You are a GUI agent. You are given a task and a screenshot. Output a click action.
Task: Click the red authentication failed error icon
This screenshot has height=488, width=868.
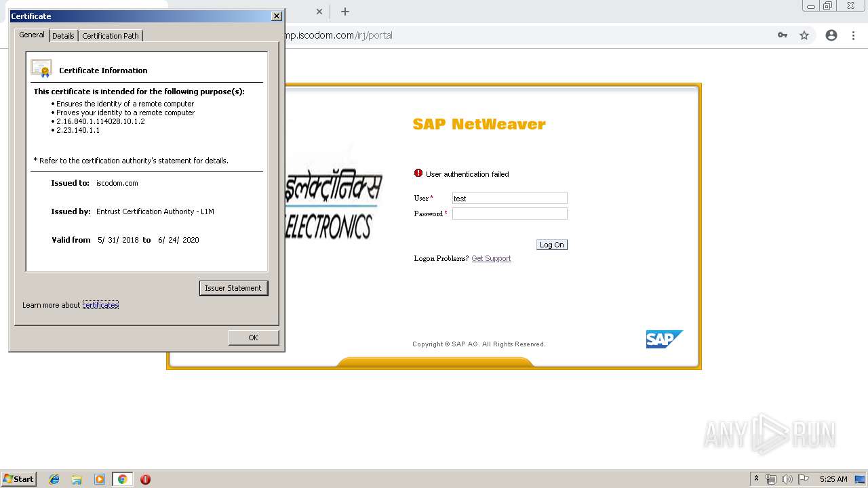(x=418, y=174)
